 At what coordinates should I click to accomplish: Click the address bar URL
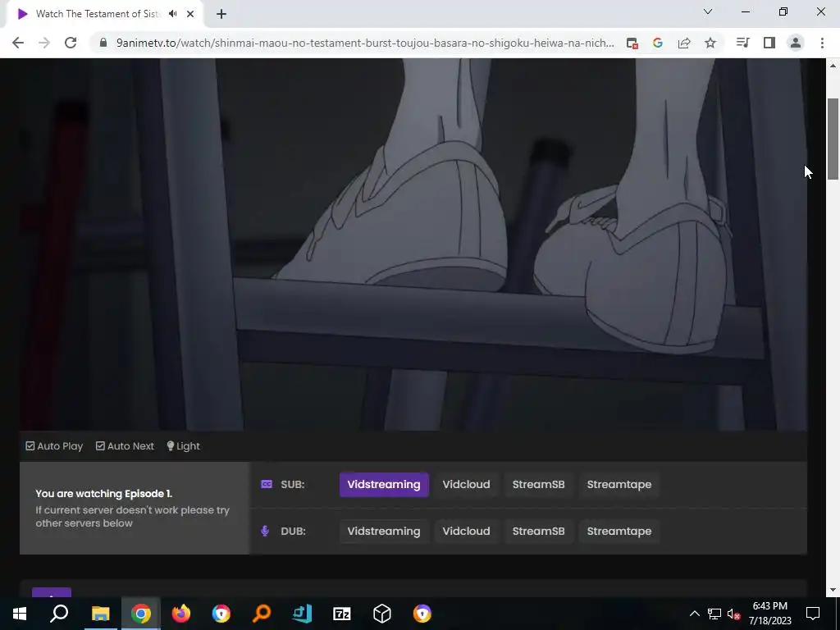pyautogui.click(x=365, y=43)
